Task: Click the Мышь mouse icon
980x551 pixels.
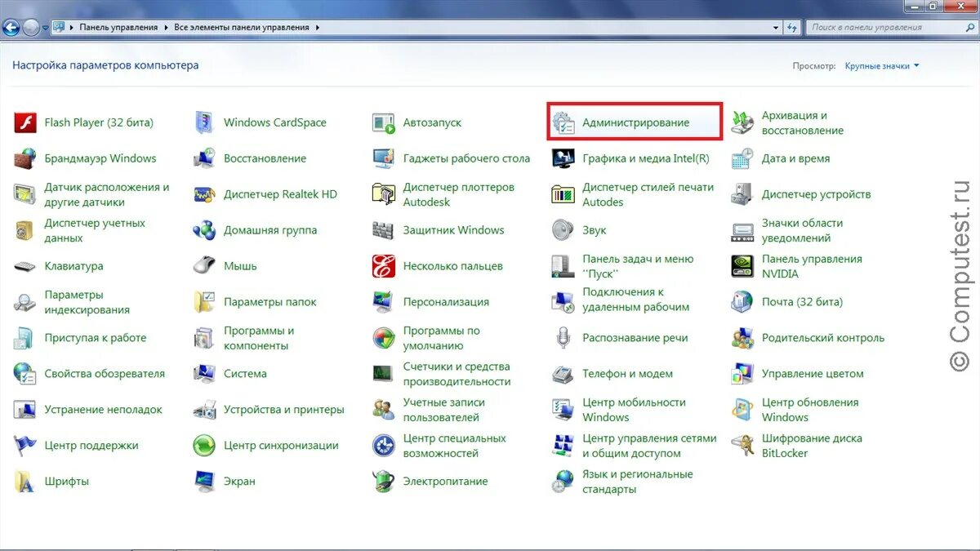Action: 204,266
